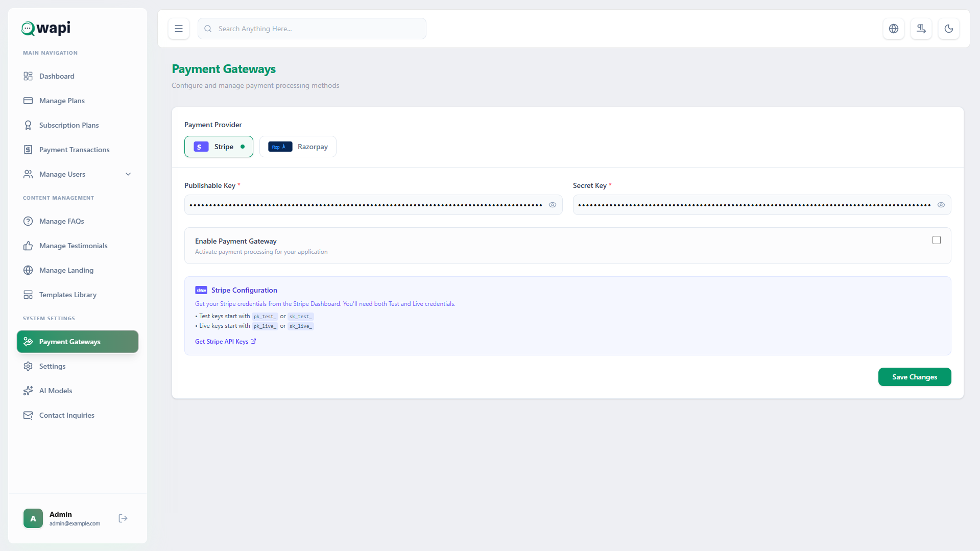Click the Save Changes button
Image resolution: width=980 pixels, height=551 pixels.
click(x=914, y=377)
